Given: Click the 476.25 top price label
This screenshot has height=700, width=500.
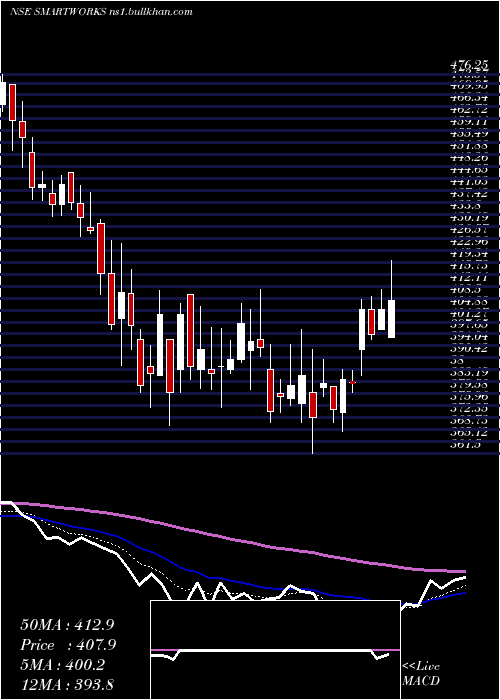Looking at the screenshot, I should [x=469, y=66].
